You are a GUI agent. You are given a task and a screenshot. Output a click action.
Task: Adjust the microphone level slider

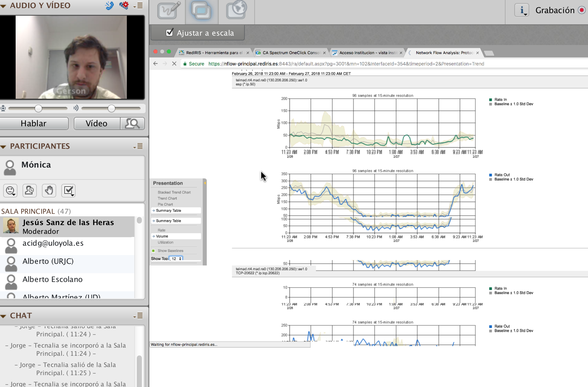click(38, 108)
